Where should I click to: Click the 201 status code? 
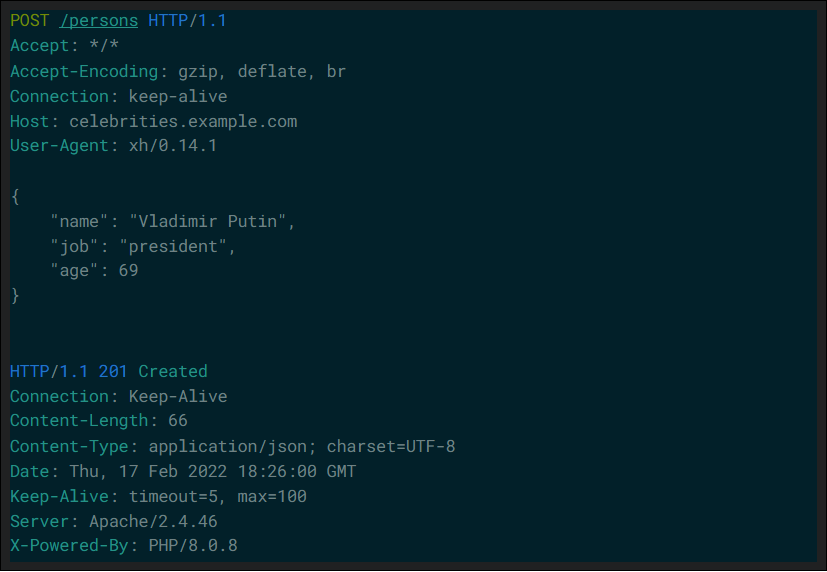click(x=113, y=371)
